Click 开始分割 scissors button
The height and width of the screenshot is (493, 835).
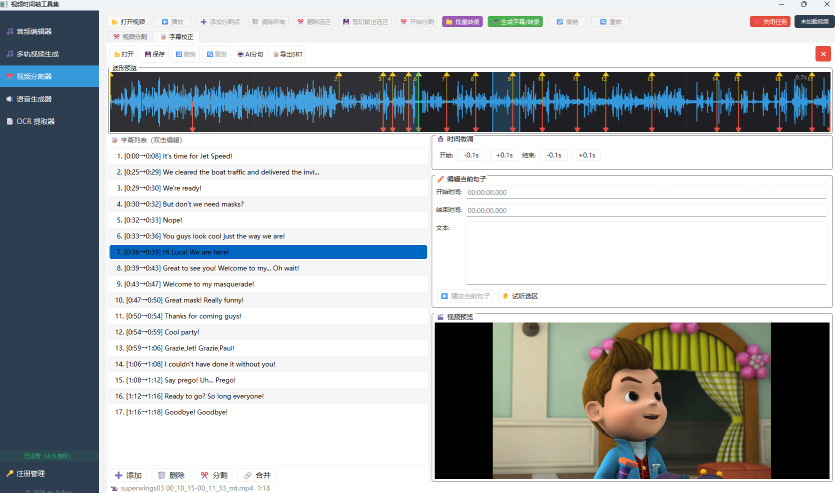418,22
